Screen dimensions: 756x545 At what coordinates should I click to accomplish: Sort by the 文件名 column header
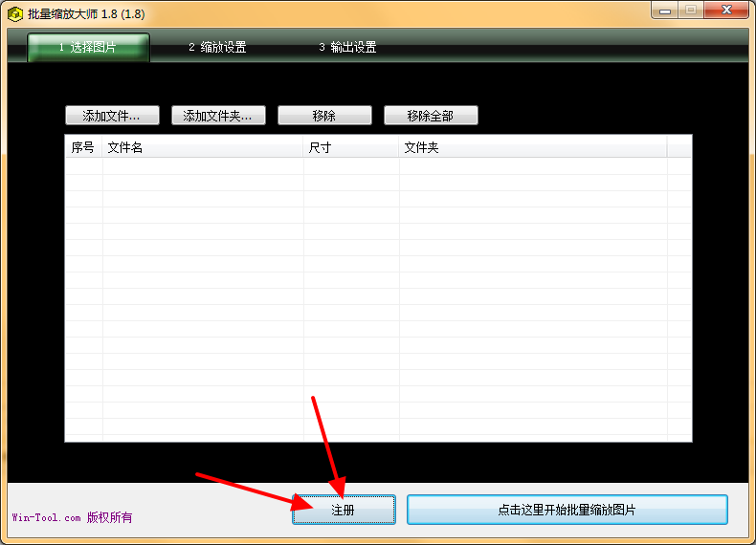tap(203, 147)
